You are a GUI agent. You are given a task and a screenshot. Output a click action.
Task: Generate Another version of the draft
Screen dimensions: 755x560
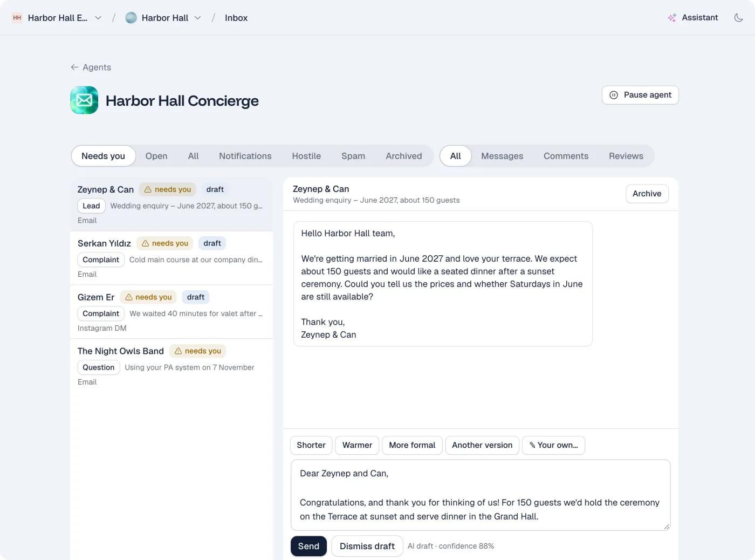(482, 445)
